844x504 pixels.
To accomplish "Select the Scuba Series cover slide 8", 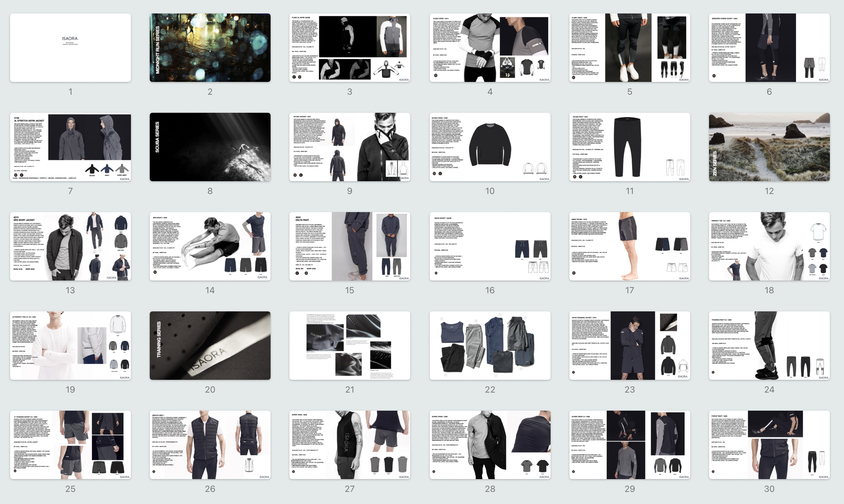I will tap(210, 147).
